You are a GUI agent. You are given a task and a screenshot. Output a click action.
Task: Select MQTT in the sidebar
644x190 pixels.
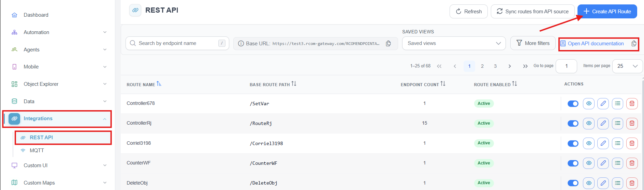[x=37, y=151]
